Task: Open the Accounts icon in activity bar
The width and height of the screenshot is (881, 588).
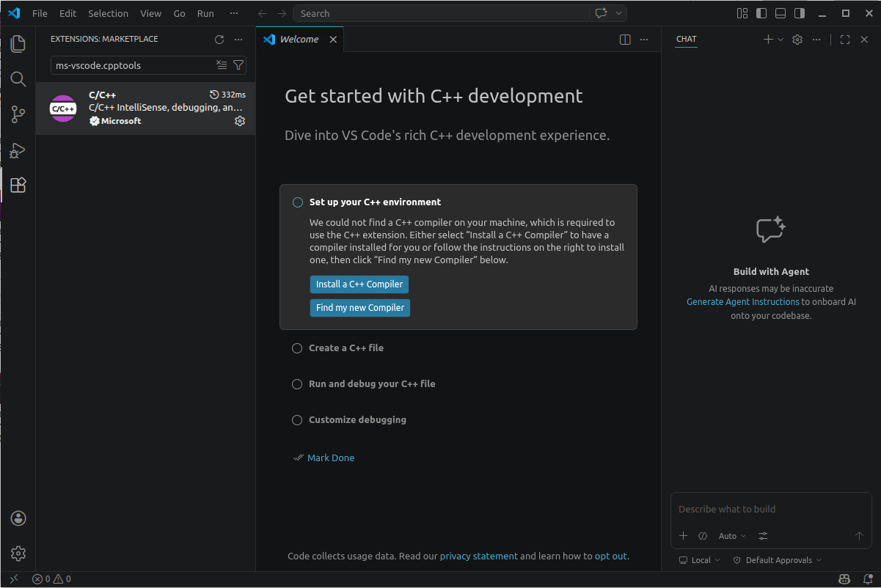Action: click(x=18, y=518)
